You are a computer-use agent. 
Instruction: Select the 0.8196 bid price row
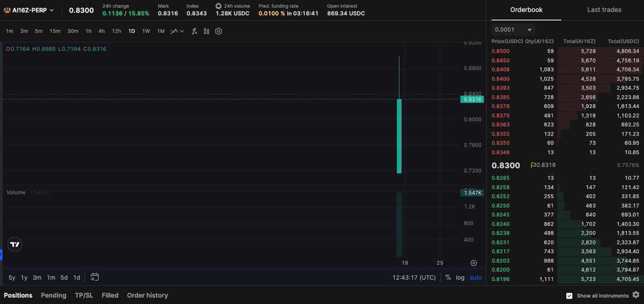[565, 279]
